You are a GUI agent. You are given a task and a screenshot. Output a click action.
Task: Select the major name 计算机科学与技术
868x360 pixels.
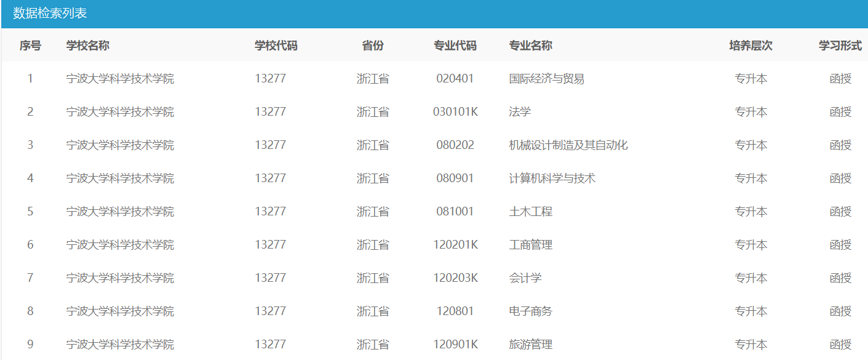[552, 178]
